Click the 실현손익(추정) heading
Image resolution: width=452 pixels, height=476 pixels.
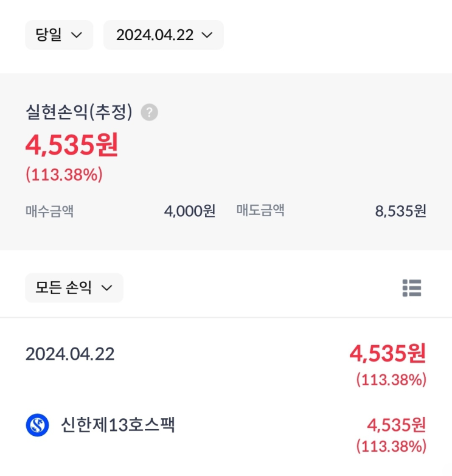click(79, 112)
